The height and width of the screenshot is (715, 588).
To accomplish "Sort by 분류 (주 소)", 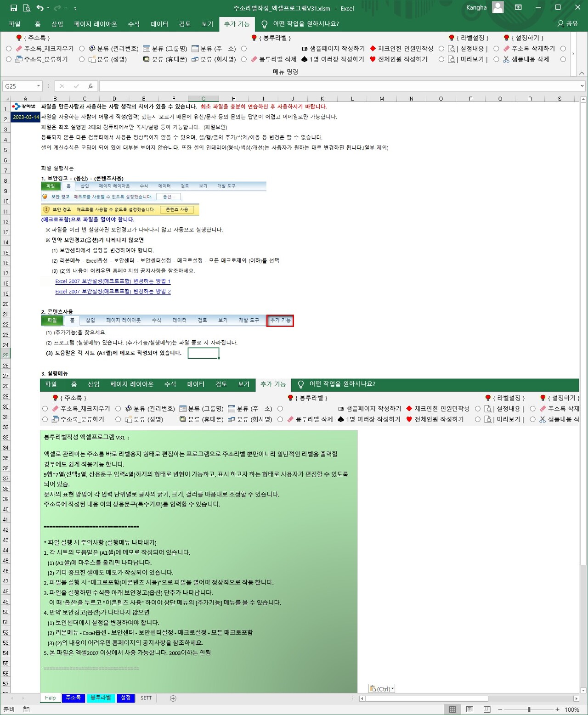I will tap(214, 48).
